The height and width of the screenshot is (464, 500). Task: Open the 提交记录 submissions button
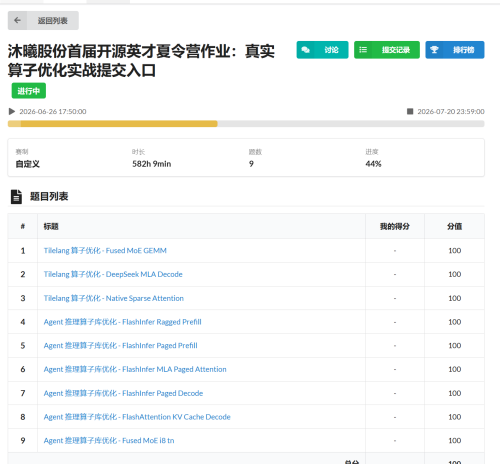pyautogui.click(x=387, y=50)
